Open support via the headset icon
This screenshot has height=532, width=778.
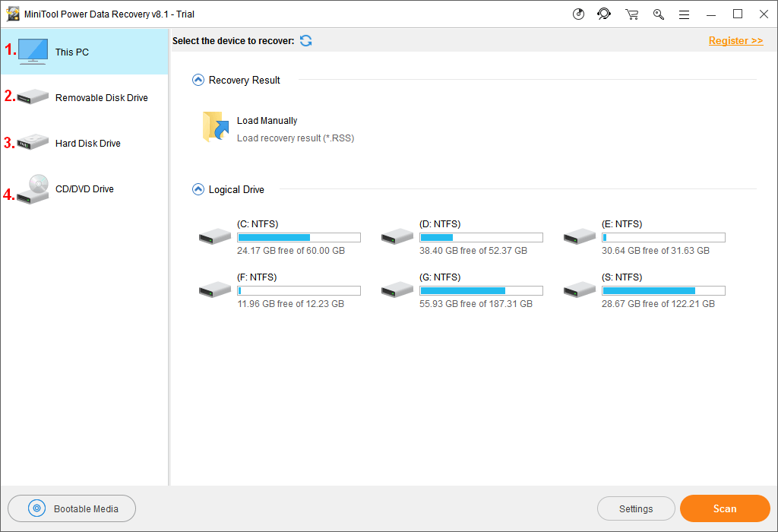pos(604,14)
